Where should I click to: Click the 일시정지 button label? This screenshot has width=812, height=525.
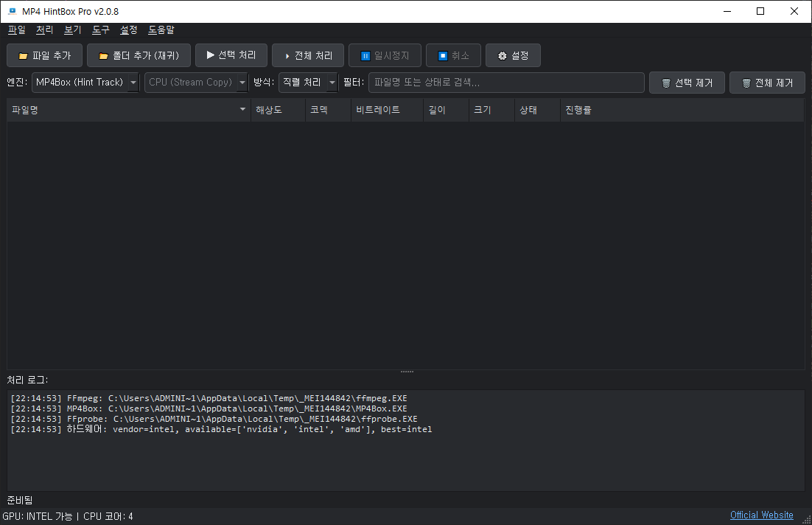(392, 55)
